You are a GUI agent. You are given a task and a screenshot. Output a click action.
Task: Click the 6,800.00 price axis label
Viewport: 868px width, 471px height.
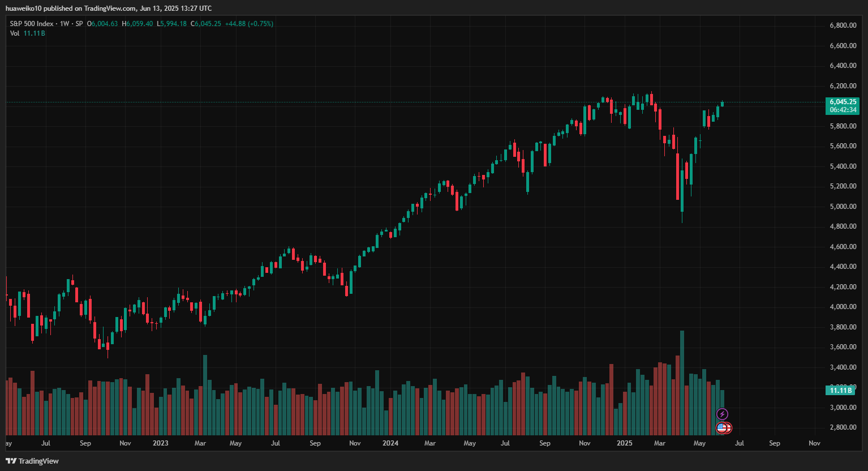[x=843, y=25]
